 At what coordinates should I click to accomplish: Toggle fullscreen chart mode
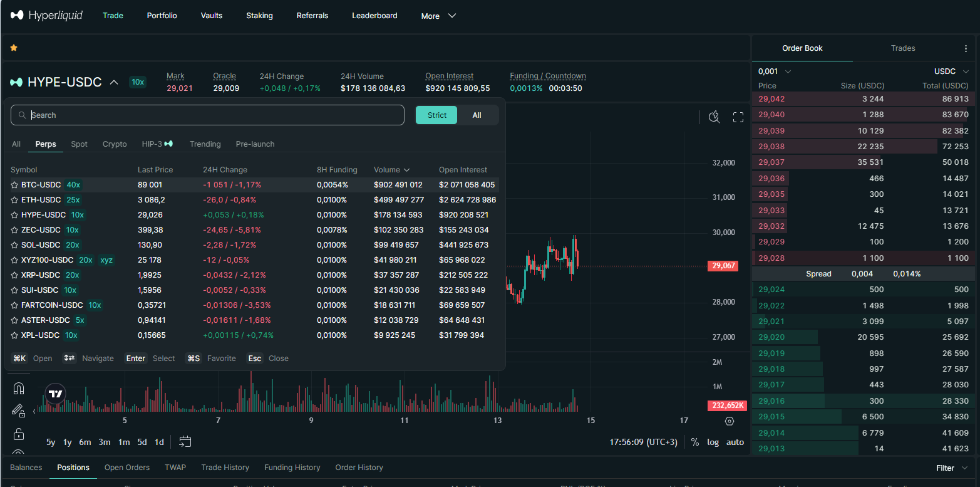tap(738, 117)
